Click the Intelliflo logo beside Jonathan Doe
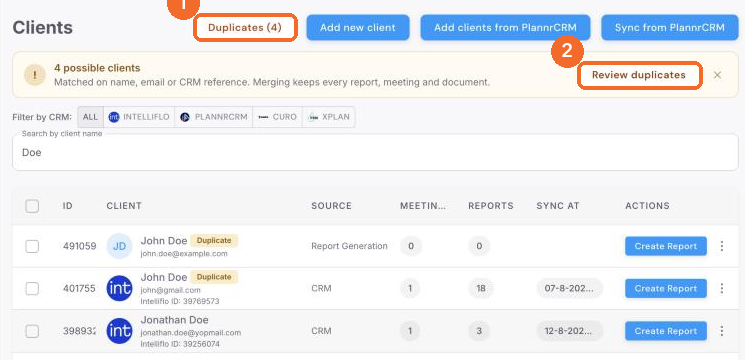Screen dimensions: 745x360 119,331
